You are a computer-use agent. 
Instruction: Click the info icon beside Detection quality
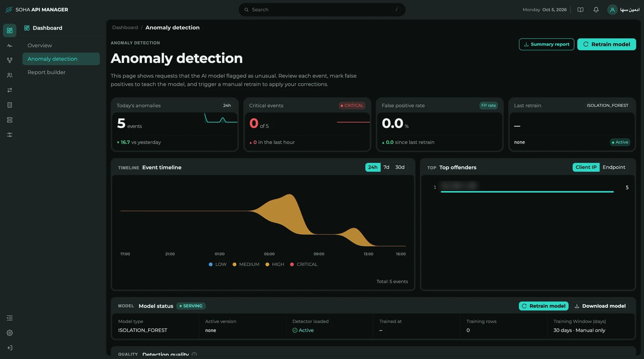(x=195, y=354)
